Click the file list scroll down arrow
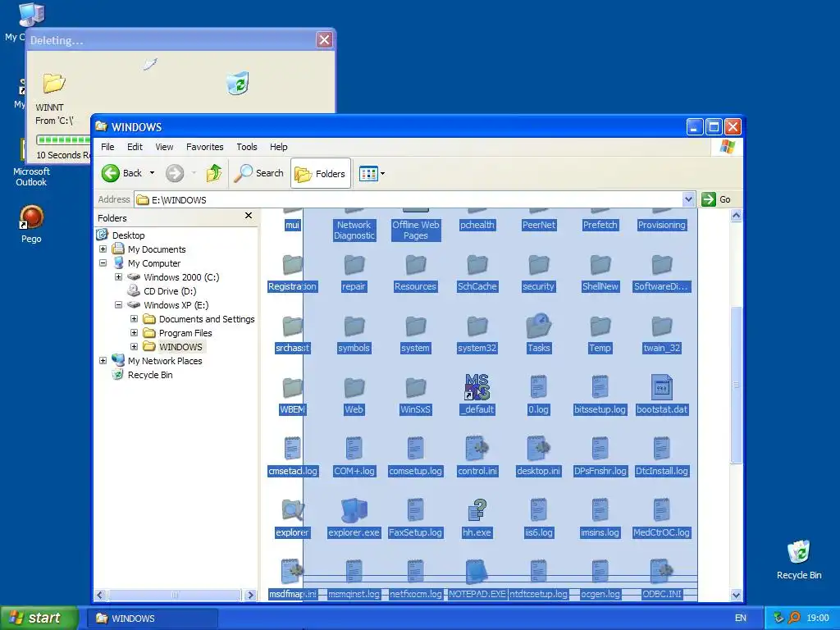Viewport: 840px width, 630px height. [736, 595]
